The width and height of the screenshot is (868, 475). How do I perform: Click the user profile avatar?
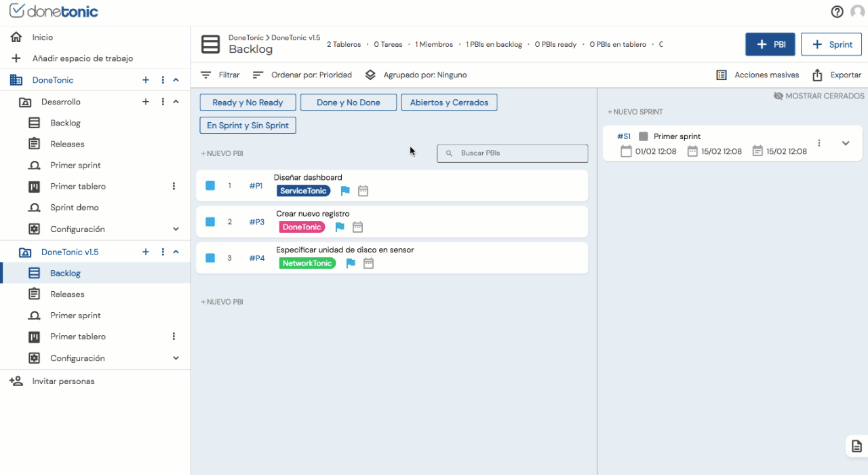pos(858,12)
